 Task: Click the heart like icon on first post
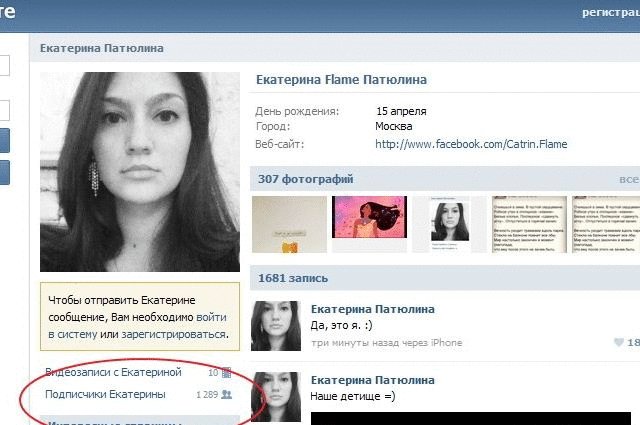(619, 342)
